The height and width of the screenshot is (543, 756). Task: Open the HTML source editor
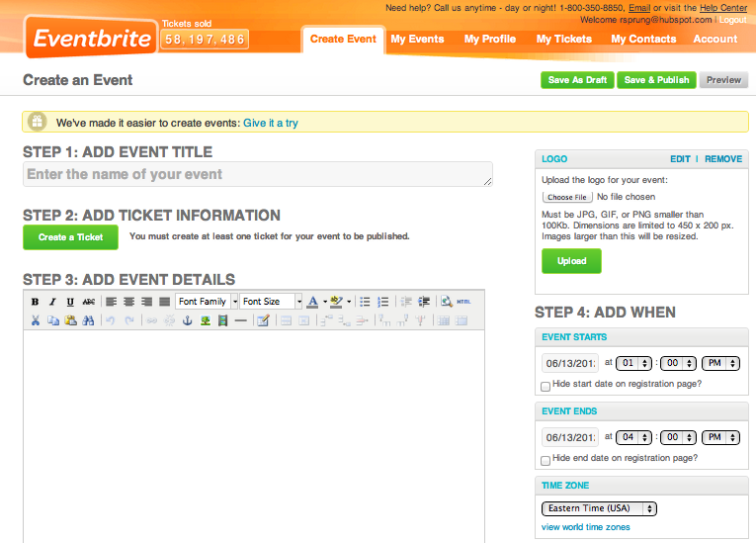point(463,302)
